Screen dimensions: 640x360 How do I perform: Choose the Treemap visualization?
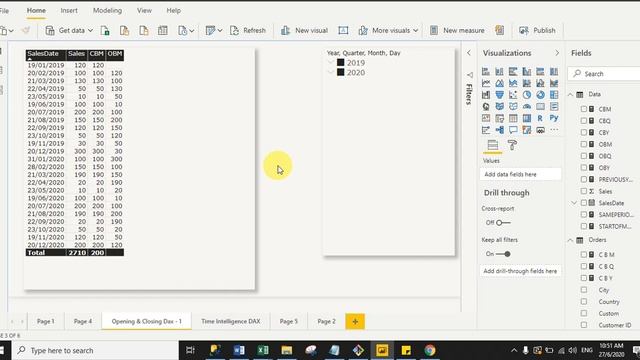tap(554, 95)
